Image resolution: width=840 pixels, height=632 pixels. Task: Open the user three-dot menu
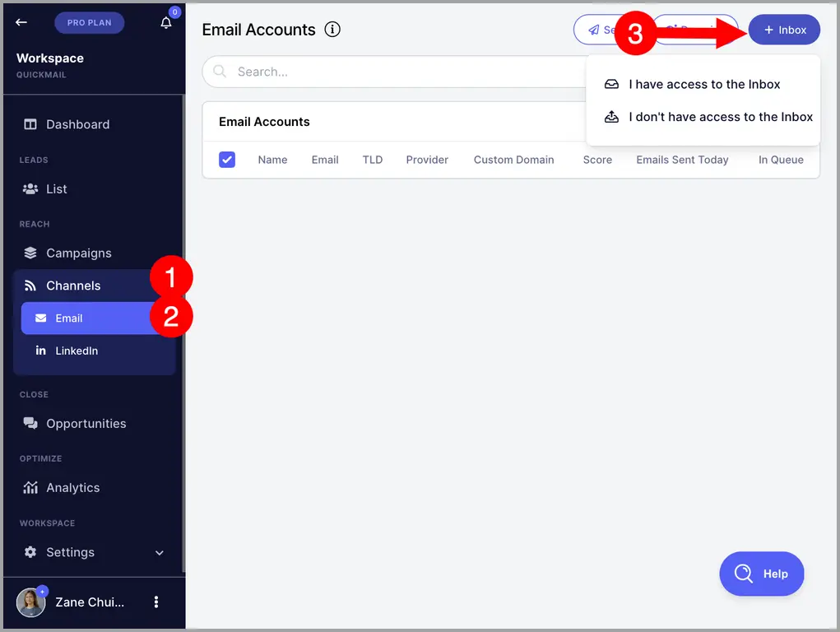click(x=155, y=602)
